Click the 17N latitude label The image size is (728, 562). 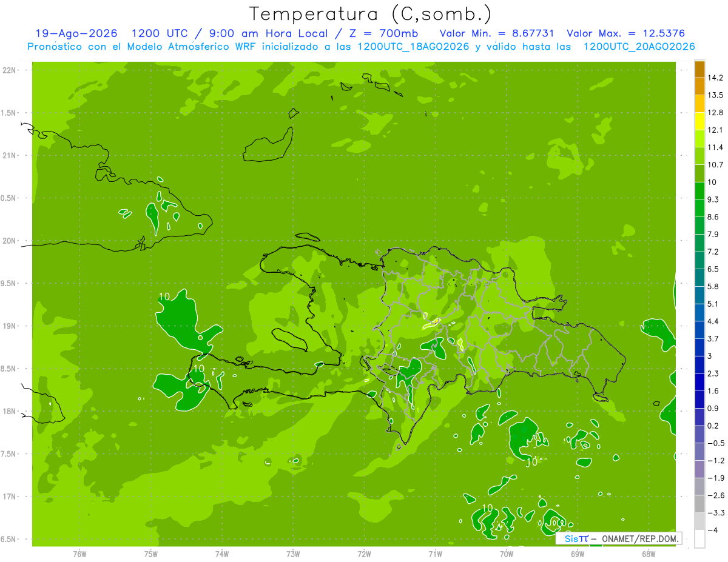coord(10,497)
